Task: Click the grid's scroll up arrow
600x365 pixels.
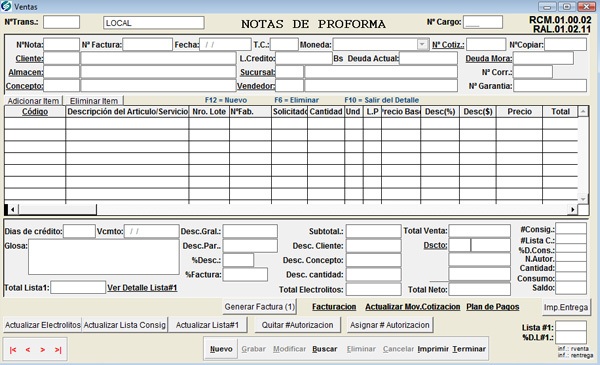Action: (583, 112)
